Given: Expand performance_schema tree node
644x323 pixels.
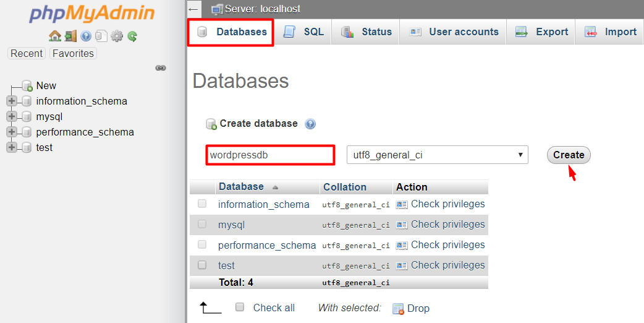Looking at the screenshot, I should click(11, 132).
